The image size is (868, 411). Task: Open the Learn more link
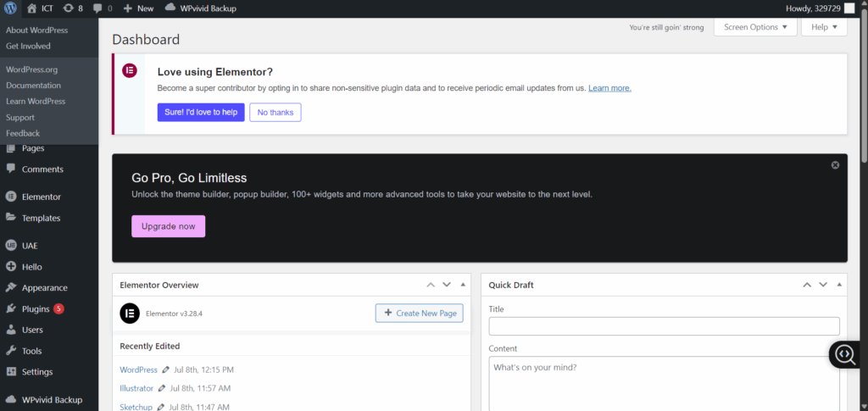pyautogui.click(x=609, y=88)
